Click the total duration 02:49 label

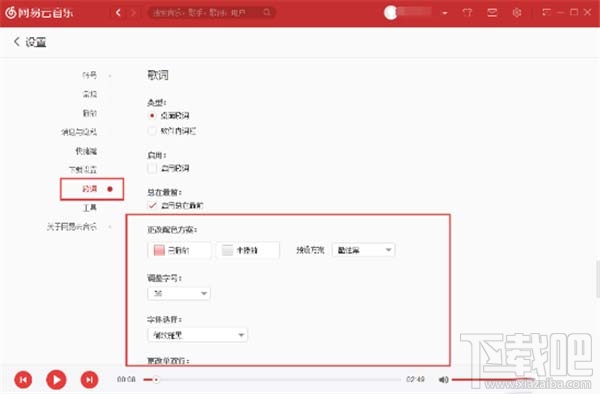[x=415, y=379]
